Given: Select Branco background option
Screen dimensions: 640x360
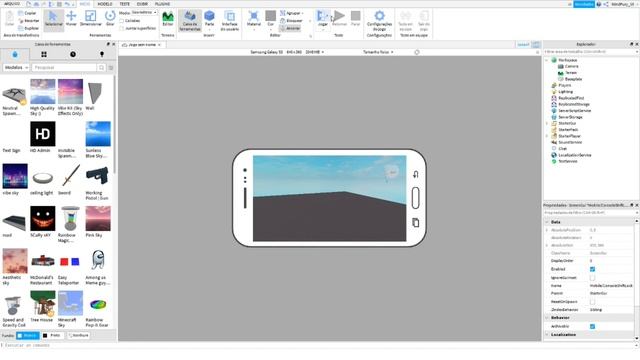Looking at the screenshot, I should (28, 336).
